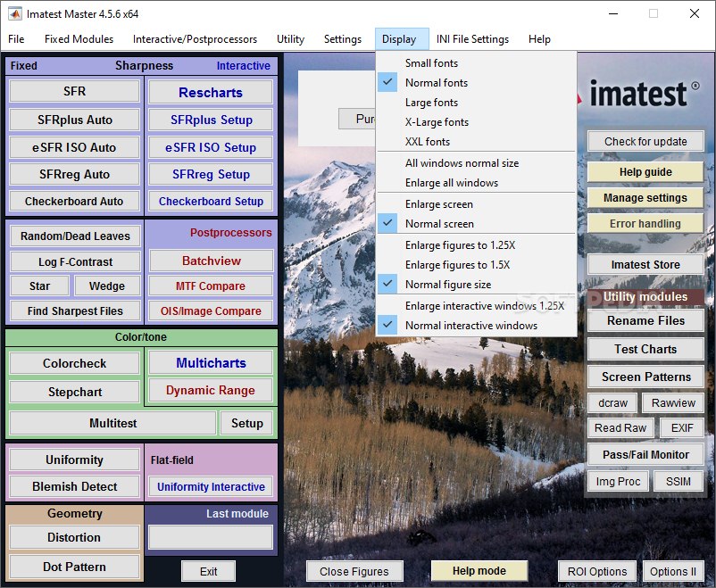The height and width of the screenshot is (588, 716).
Task: Select Normal interactive windows option
Action: click(x=476, y=326)
